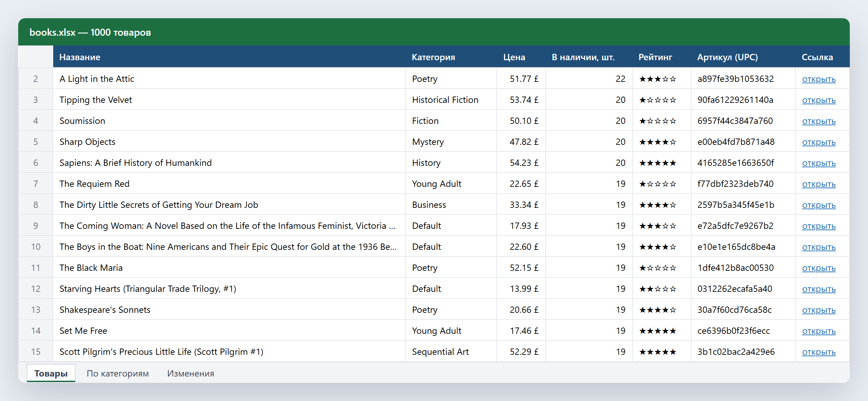
Task: Select row number 9 header
Action: pos(36,225)
